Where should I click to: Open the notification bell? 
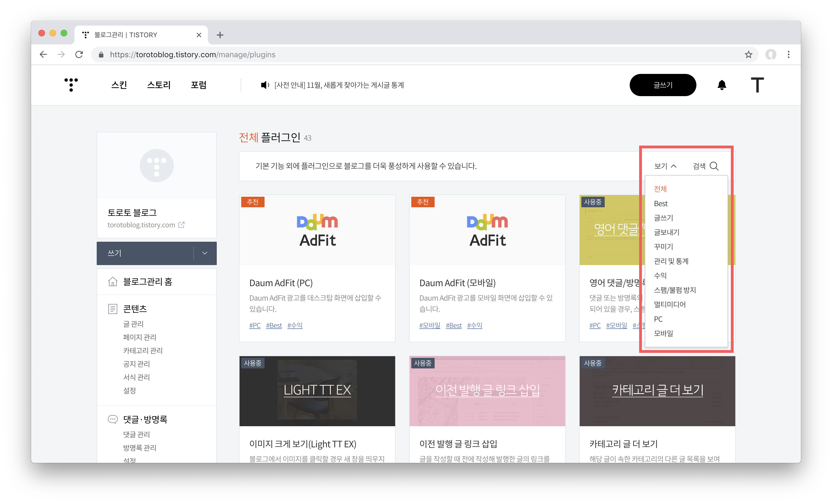click(x=722, y=85)
